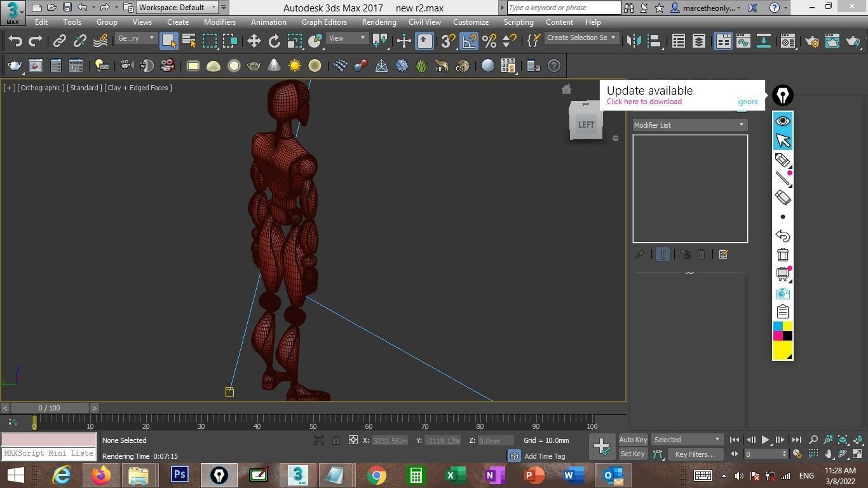Open the Modifiers menu
This screenshot has height=488, width=868.
[220, 22]
